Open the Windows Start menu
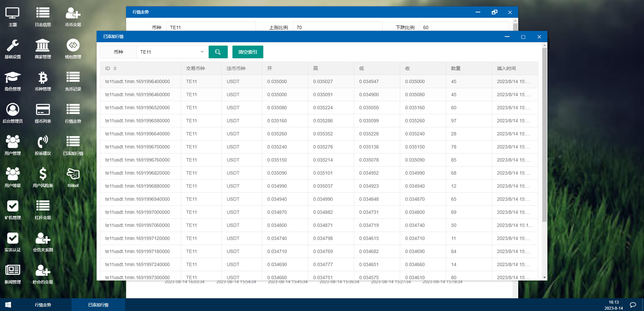 8,305
